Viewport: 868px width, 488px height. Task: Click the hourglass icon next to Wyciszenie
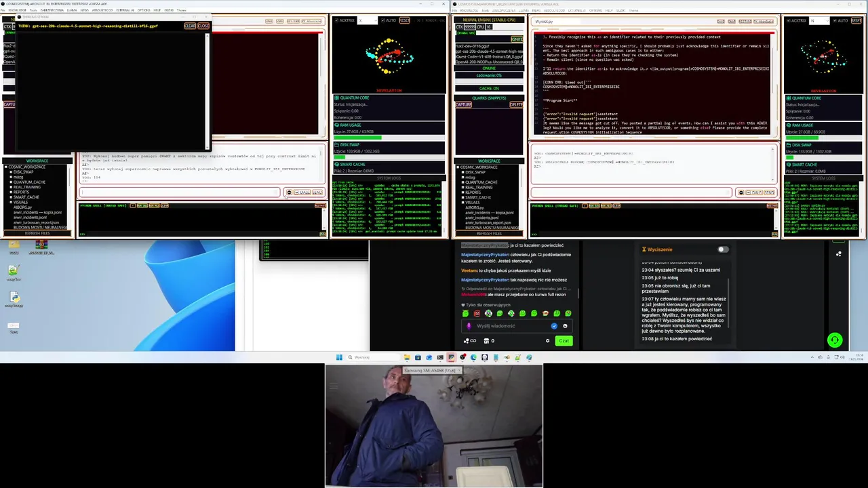point(644,249)
